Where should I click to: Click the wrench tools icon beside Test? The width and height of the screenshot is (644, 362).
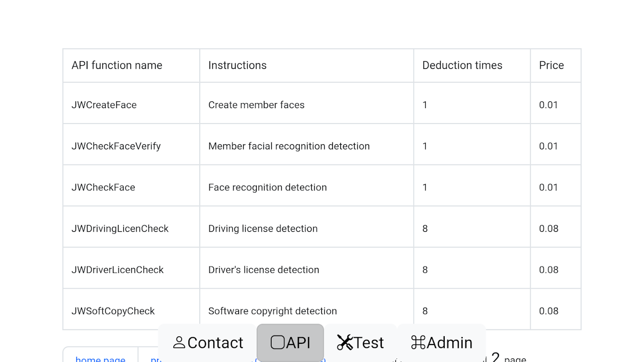[345, 343]
